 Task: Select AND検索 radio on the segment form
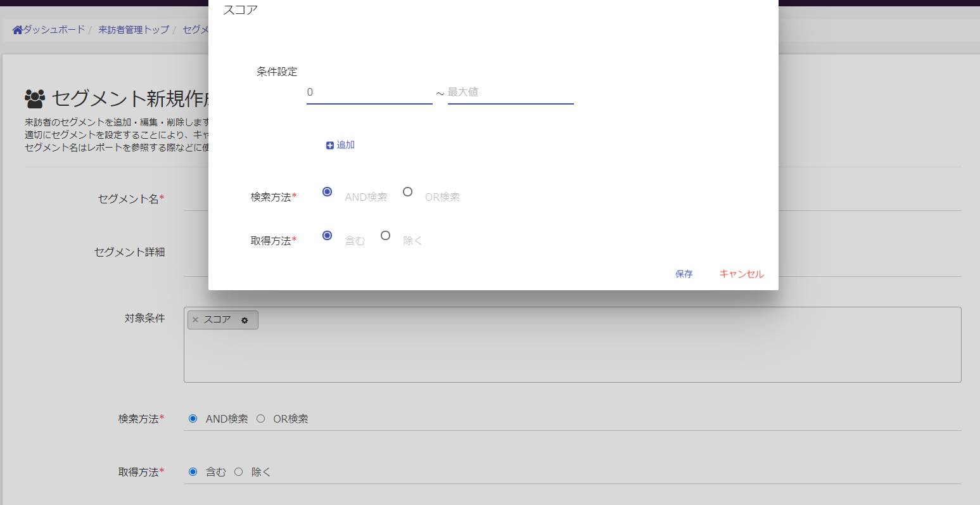[193, 419]
